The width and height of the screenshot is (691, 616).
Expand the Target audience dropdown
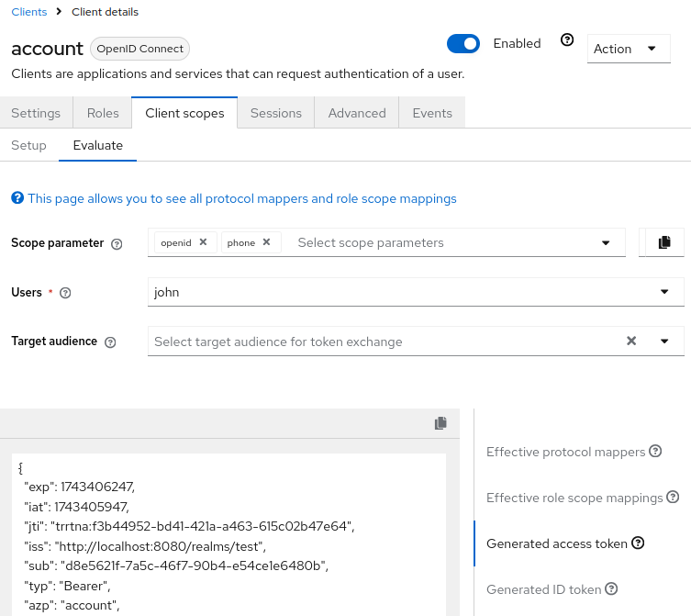coord(664,342)
